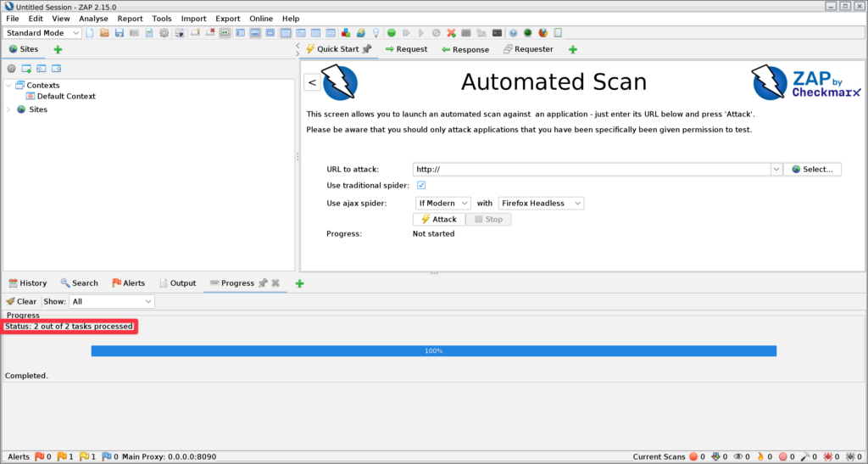
Task: Open the Online menu
Action: (261, 19)
